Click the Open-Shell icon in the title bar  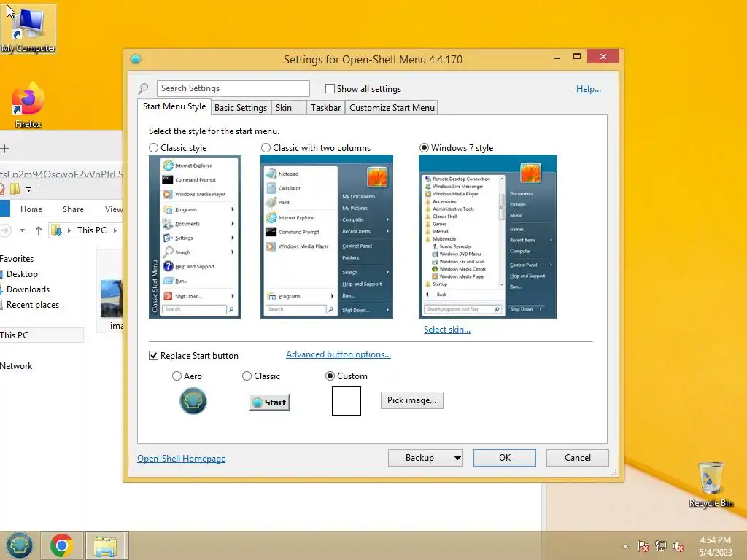[x=136, y=59]
